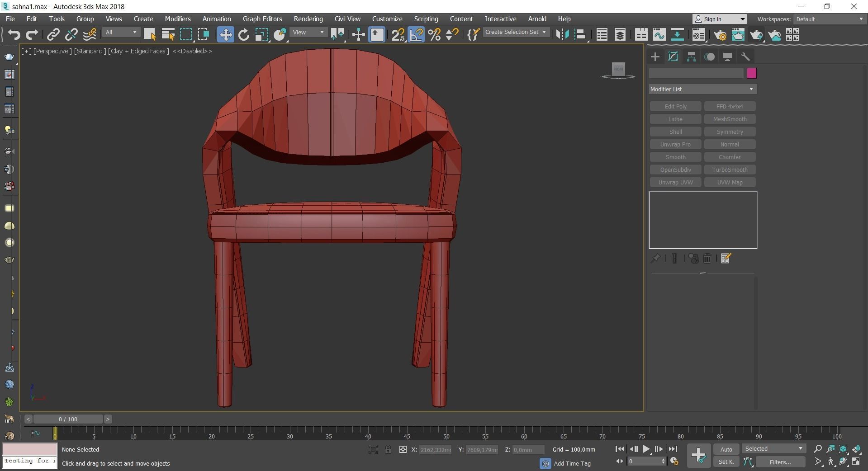Click the Redo arrow icon

click(x=32, y=35)
